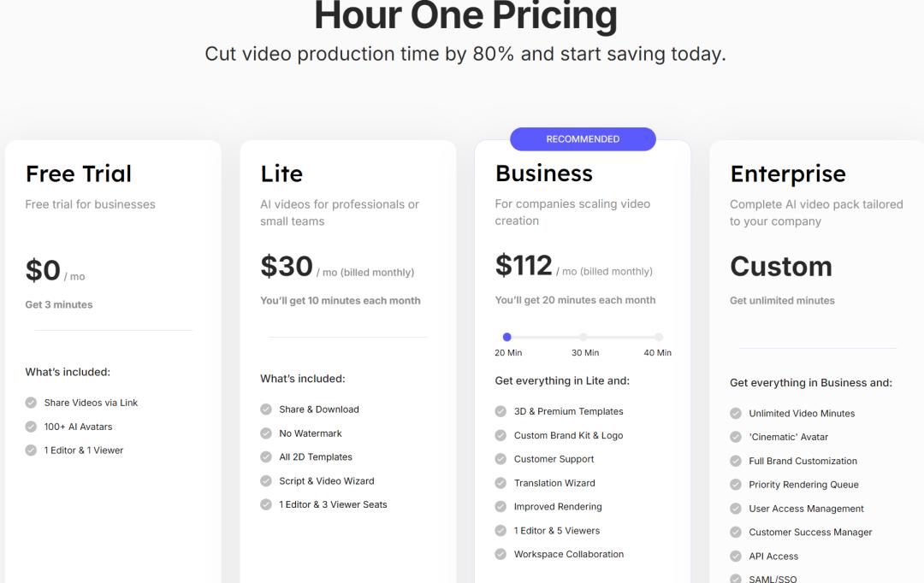Click the Lite plan heading
The image size is (924, 583).
(x=281, y=174)
